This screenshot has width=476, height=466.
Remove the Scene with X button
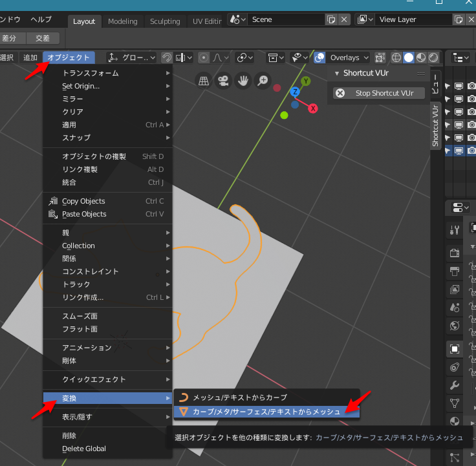click(x=344, y=20)
